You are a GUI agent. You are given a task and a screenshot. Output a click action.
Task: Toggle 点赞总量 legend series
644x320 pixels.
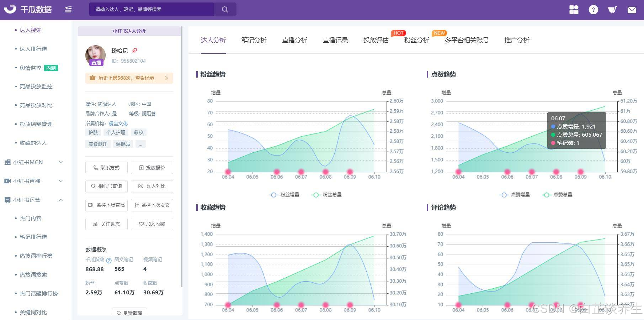(x=557, y=195)
